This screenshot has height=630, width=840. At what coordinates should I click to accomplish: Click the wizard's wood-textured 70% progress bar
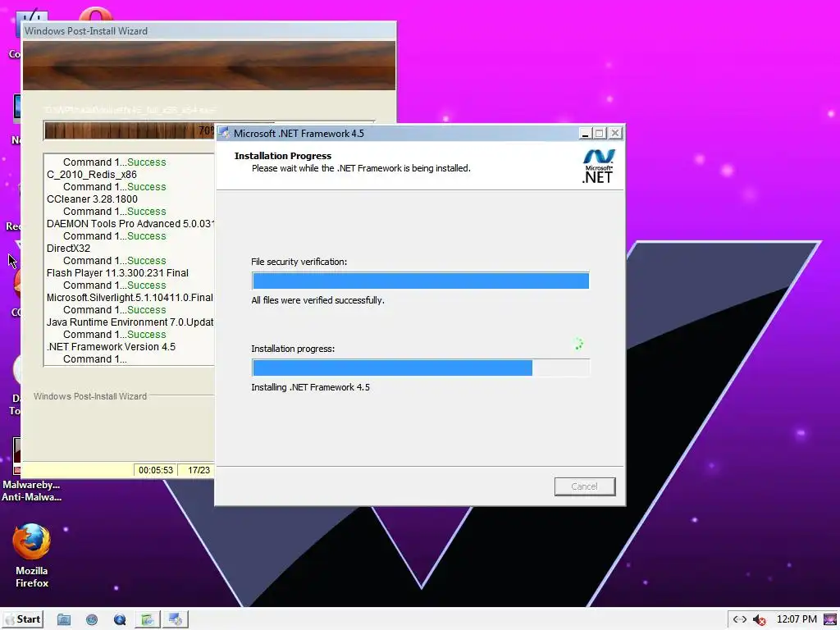[129, 130]
